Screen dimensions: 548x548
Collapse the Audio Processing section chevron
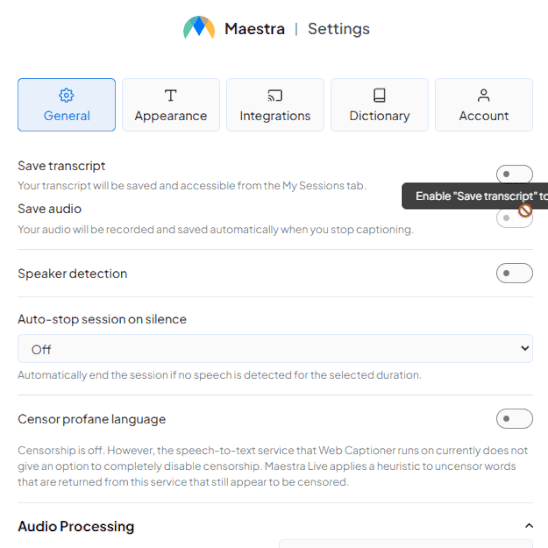tap(529, 526)
